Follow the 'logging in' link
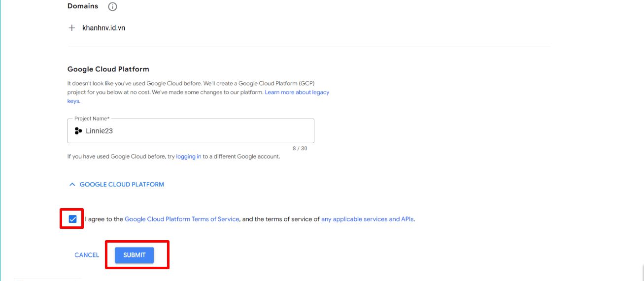644x281 pixels. (x=188, y=156)
